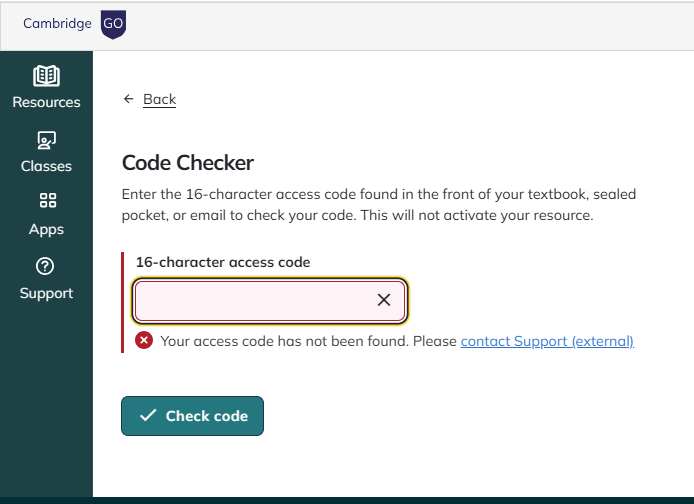
Task: Open Support via the question mark icon
Action: (x=46, y=266)
